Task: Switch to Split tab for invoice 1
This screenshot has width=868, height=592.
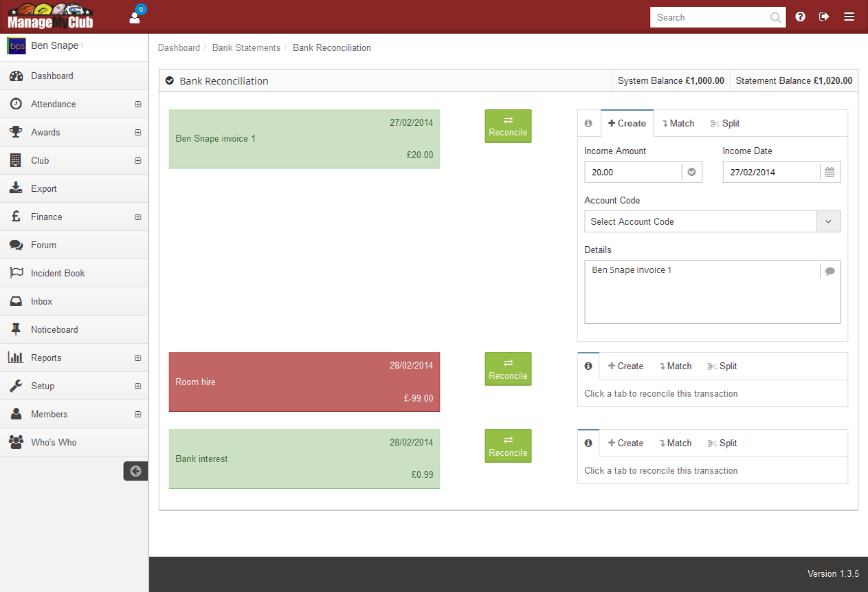Action: point(725,124)
